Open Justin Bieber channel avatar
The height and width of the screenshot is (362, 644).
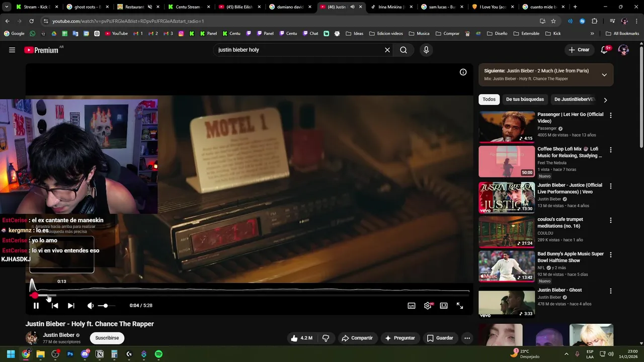(32, 338)
